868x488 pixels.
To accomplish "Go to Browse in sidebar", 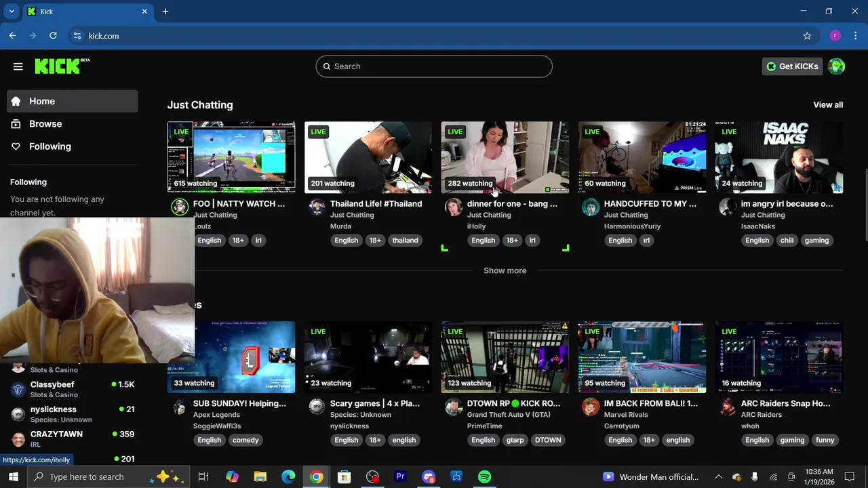I will (73, 124).
